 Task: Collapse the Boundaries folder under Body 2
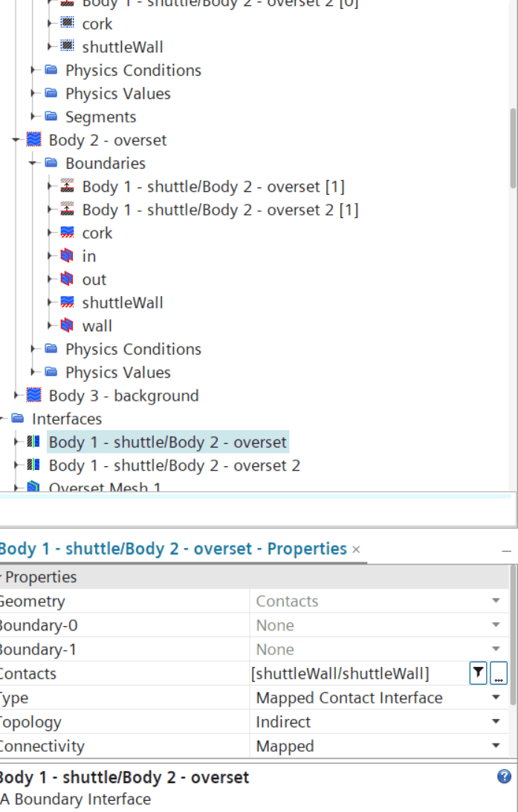coord(33,163)
